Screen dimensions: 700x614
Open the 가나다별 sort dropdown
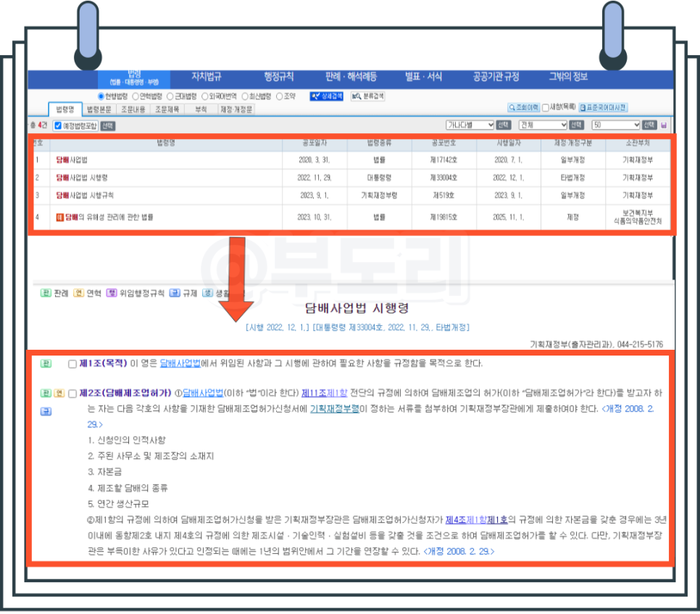point(470,125)
